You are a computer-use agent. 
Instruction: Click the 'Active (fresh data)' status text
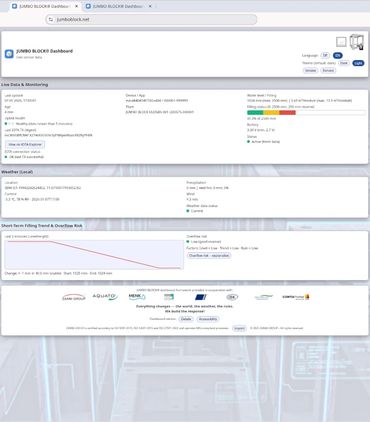266,142
